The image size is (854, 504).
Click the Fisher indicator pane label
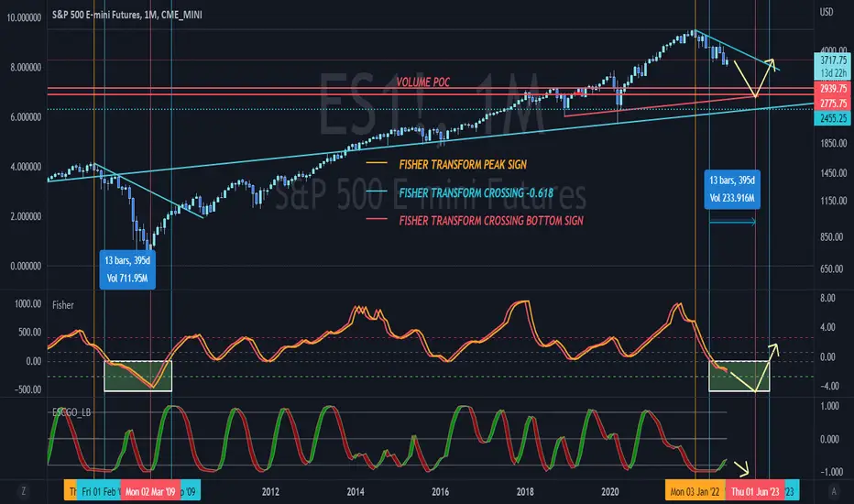pos(62,305)
